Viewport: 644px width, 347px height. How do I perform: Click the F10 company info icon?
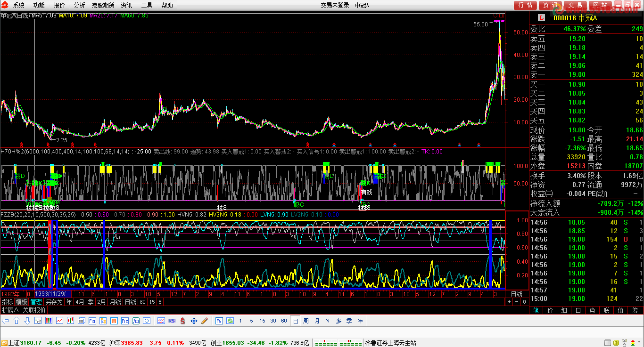92,321
